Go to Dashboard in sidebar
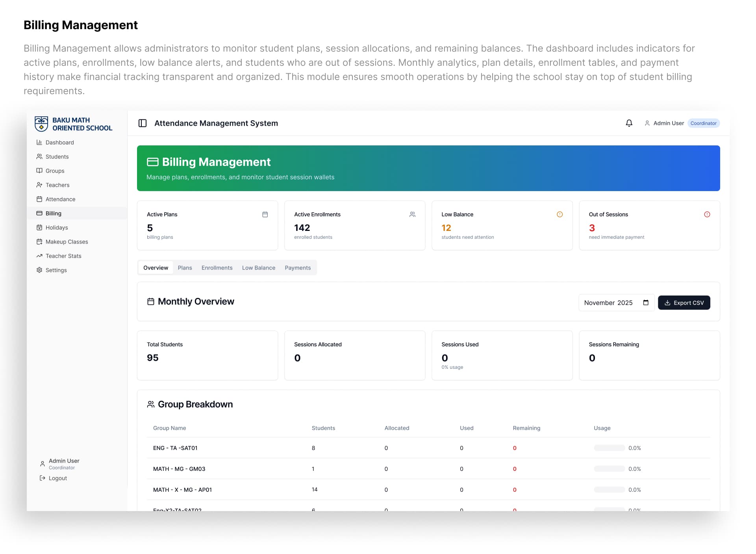756x554 pixels. click(77, 142)
